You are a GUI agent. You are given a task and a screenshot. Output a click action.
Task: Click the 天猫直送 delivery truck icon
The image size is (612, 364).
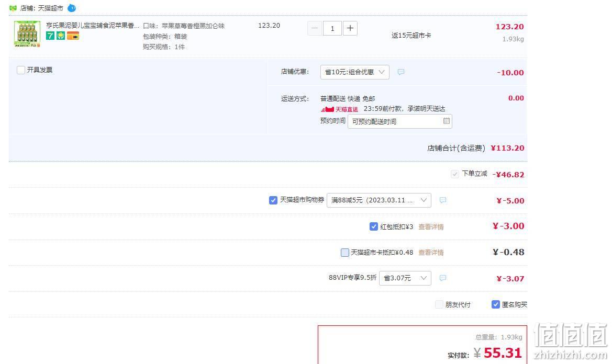coord(327,109)
